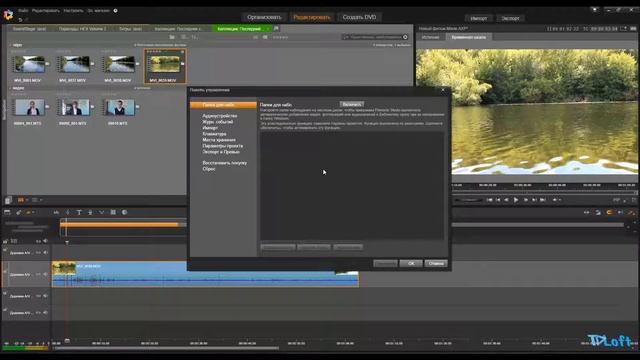The width and height of the screenshot is (640, 360).
Task: Select Параметры проекта in the control panel list
Action: pyautogui.click(x=222, y=146)
